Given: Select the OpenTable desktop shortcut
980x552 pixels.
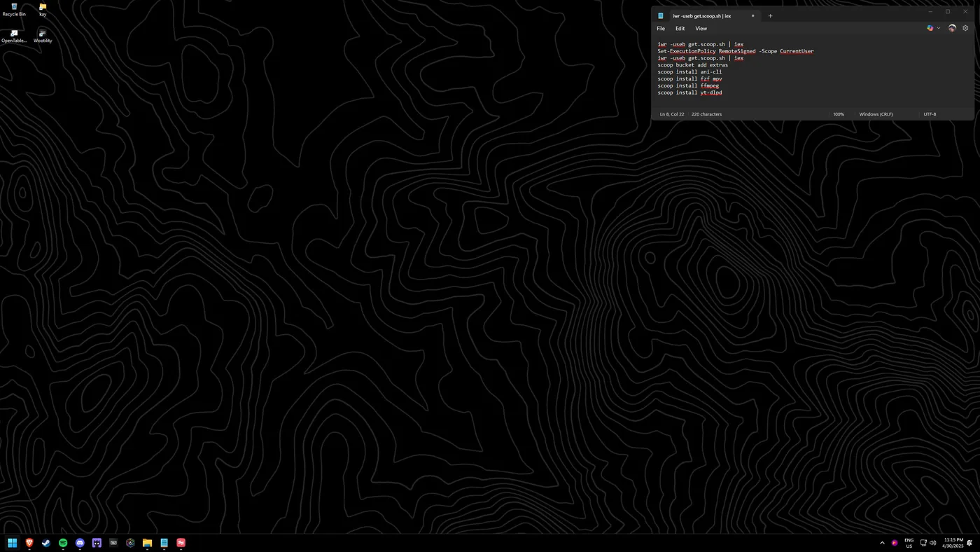Looking at the screenshot, I should tap(14, 36).
